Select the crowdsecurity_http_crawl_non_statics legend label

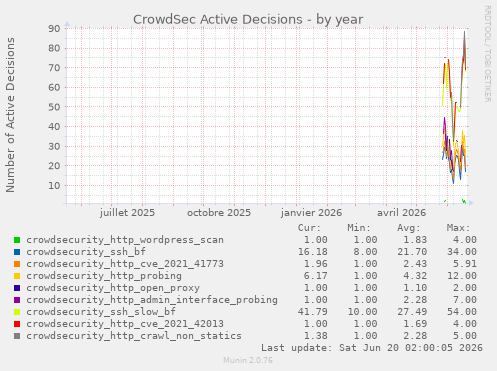[134, 336]
